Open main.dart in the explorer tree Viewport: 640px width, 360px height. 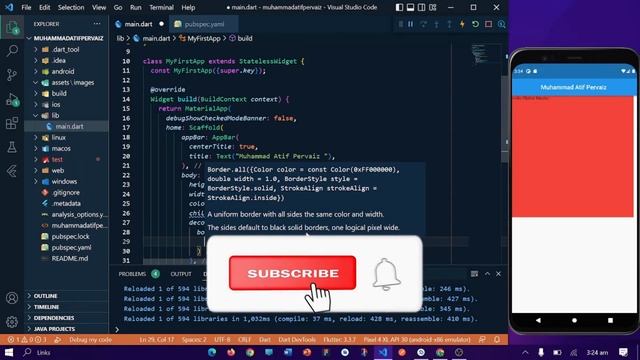(x=69, y=127)
